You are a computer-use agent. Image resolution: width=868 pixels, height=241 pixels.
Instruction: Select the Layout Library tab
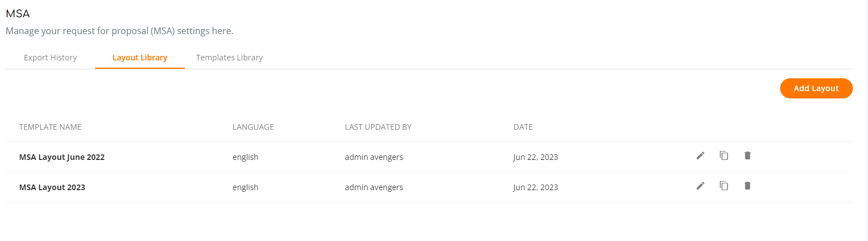(140, 58)
